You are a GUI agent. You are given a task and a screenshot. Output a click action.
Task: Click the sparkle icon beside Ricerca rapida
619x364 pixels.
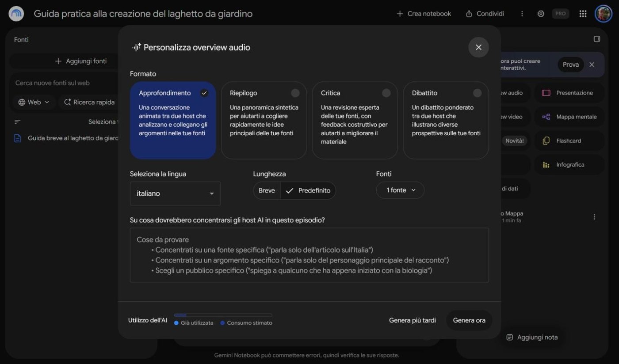click(68, 102)
